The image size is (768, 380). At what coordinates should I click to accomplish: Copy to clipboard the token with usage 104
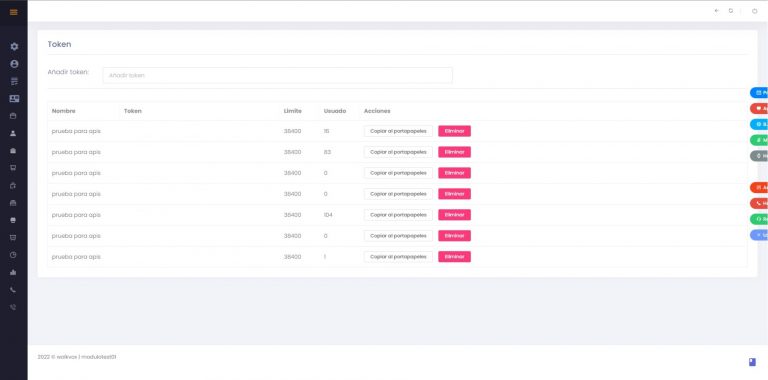point(398,215)
